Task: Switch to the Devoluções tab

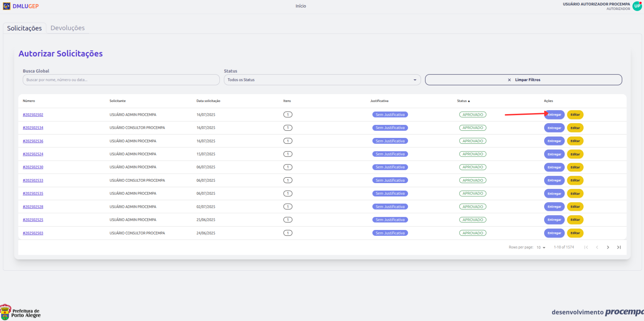Action: 68,28
